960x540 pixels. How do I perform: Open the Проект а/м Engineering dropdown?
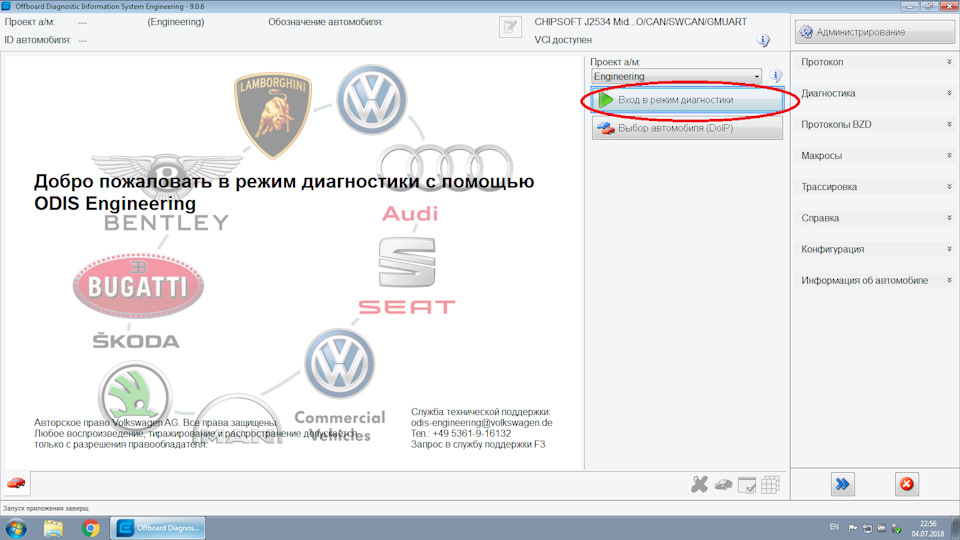pyautogui.click(x=677, y=77)
